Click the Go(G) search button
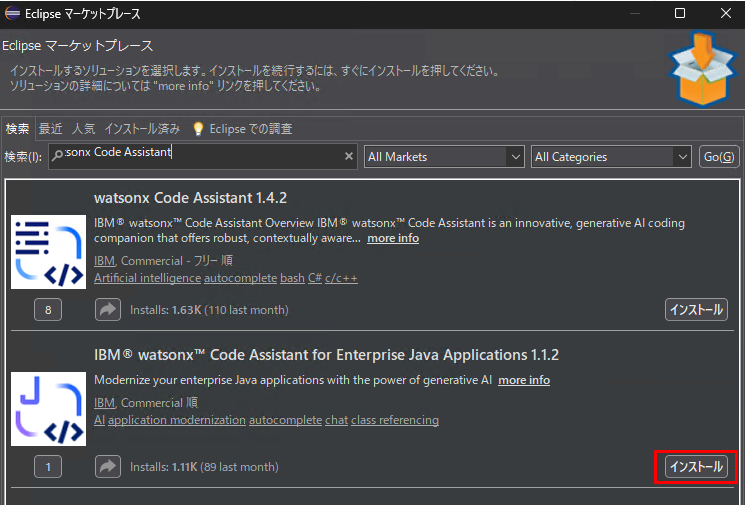Image resolution: width=745 pixels, height=505 pixels. coord(719,157)
